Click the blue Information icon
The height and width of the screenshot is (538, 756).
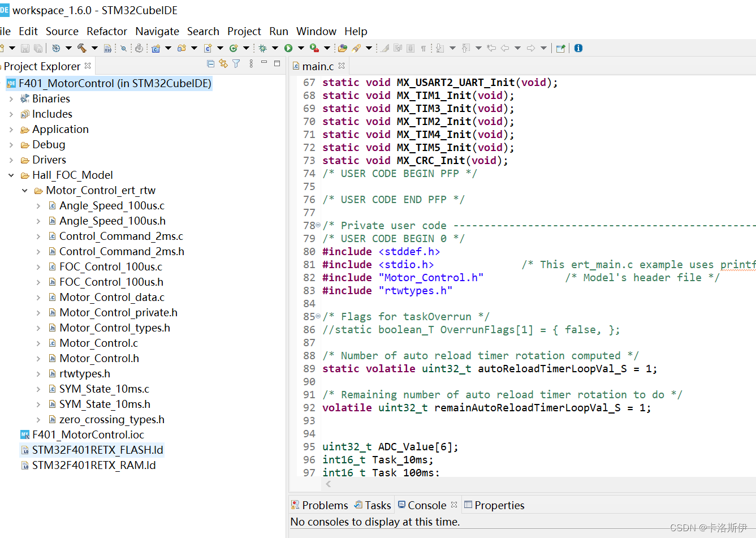(x=578, y=48)
